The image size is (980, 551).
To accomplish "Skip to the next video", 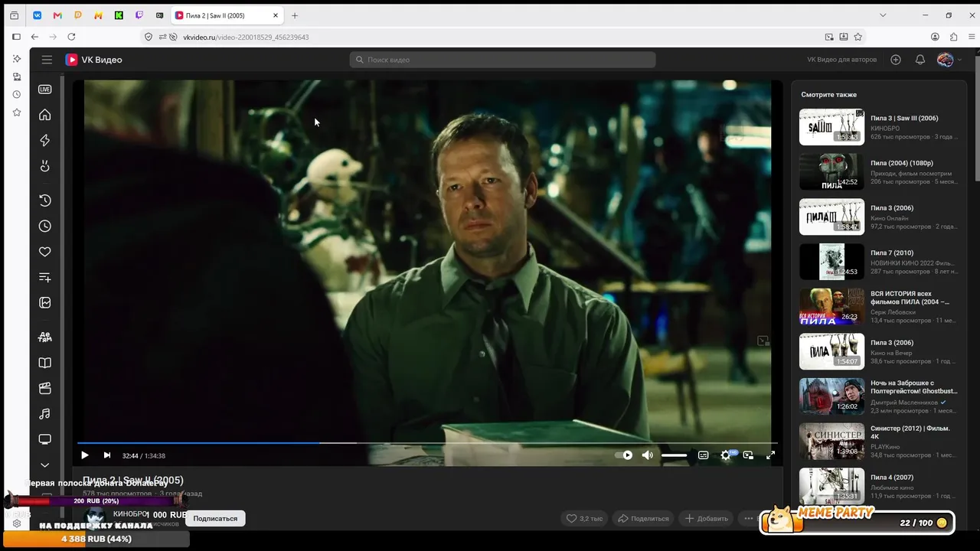I will point(107,455).
